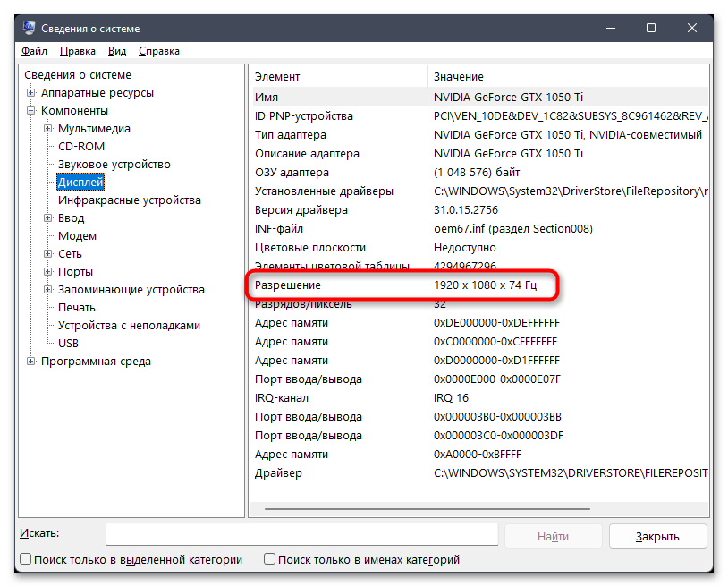Open the Файл menu
Image resolution: width=728 pixels, height=587 pixels.
(x=34, y=51)
